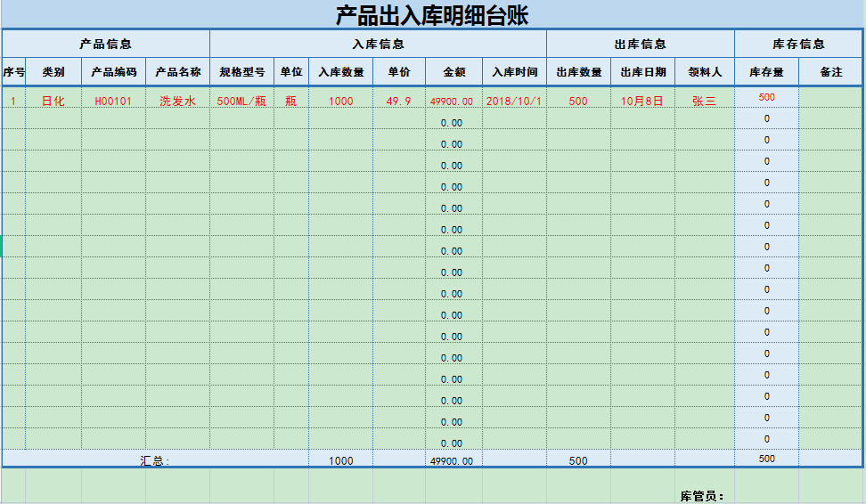Select the 领料人 column header
The image size is (866, 504).
[705, 72]
